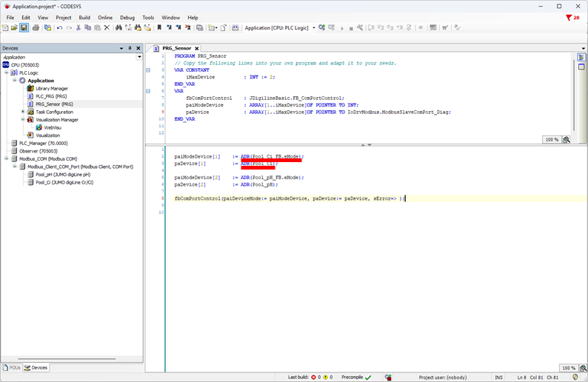Collapse the PLC Logic tree node

click(7, 73)
